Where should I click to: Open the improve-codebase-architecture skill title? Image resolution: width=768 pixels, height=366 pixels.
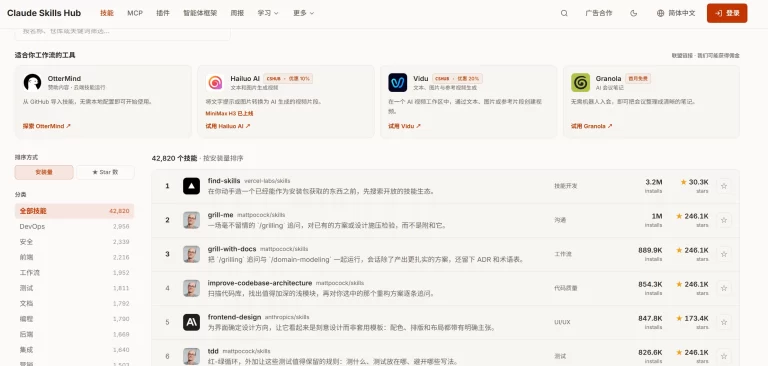point(260,283)
